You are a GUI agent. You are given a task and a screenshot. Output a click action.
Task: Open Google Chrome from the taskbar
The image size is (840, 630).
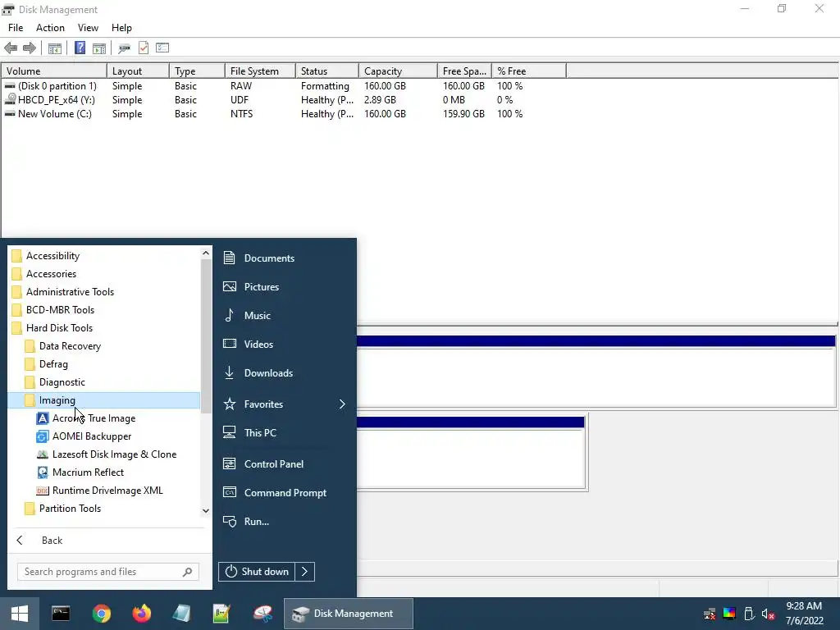[101, 614]
